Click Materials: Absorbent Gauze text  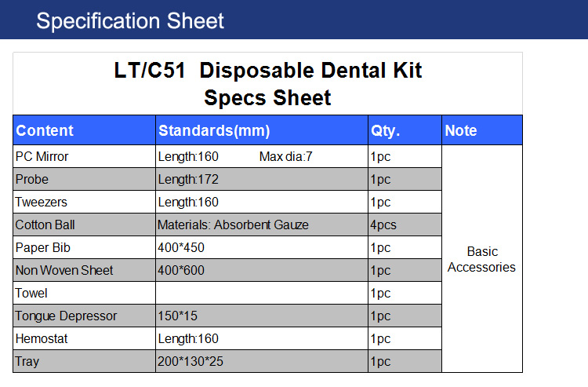point(233,225)
